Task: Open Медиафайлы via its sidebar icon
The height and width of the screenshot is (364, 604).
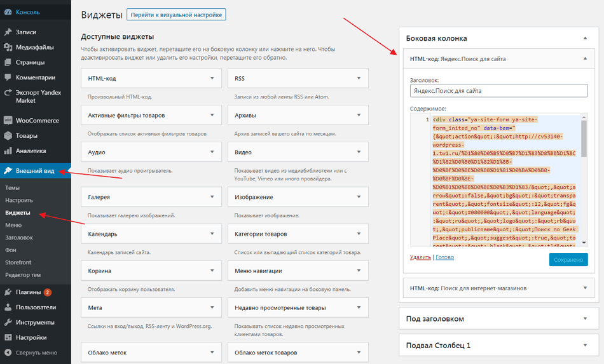Action: (x=8, y=47)
